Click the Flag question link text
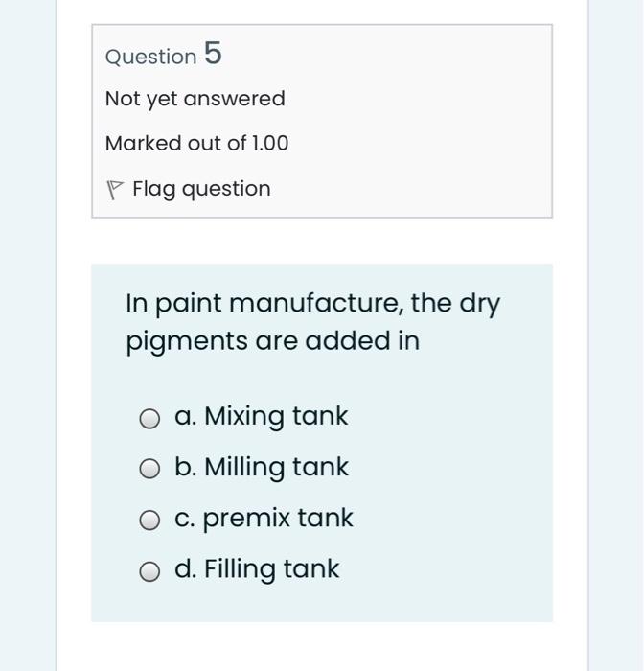 tap(201, 189)
